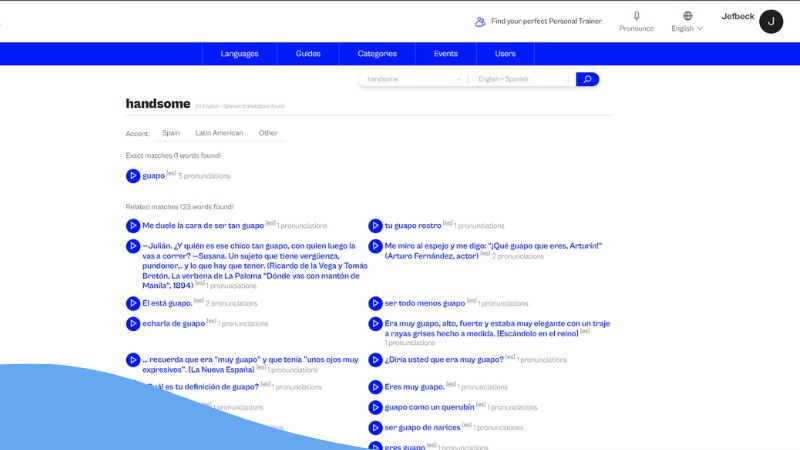This screenshot has width=800, height=450.
Task: Open the 'guapo' word link
Action: (154, 176)
